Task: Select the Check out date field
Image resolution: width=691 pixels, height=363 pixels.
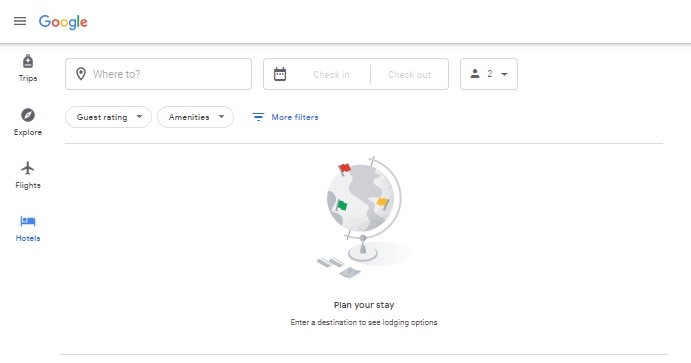Action: pyautogui.click(x=409, y=74)
